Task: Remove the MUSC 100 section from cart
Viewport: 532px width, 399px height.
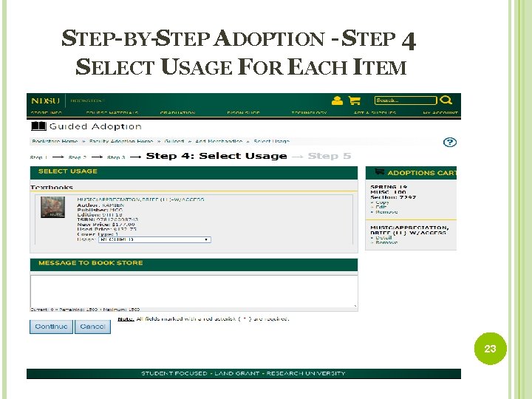Action: [x=386, y=212]
